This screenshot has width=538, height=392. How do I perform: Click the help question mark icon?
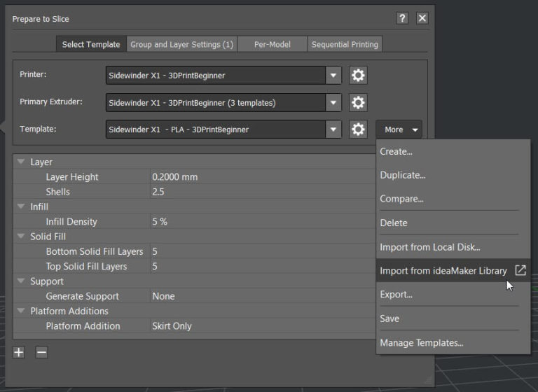click(402, 18)
